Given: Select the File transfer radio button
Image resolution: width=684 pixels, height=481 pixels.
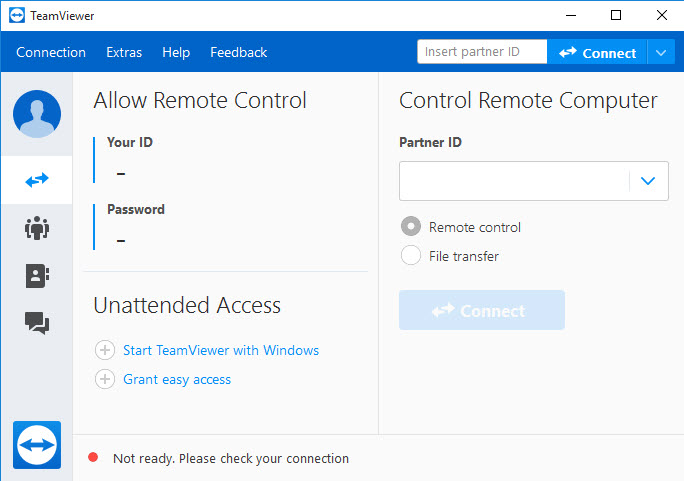Looking at the screenshot, I should pos(411,256).
